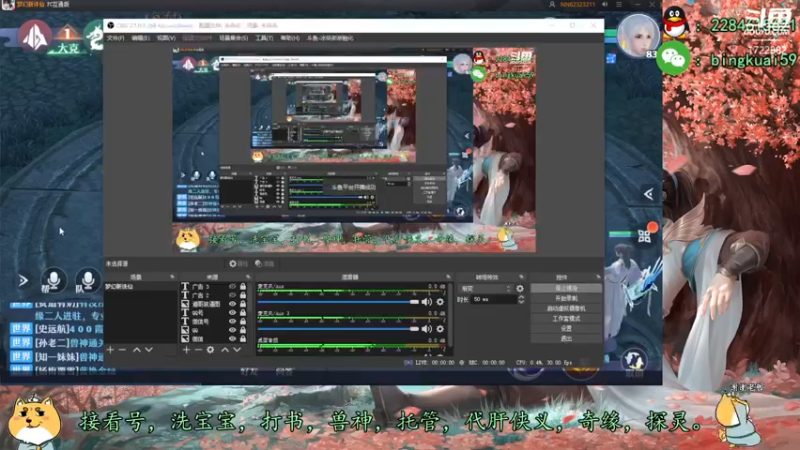
Task: Remove selected scene with minus icon
Action: click(122, 350)
